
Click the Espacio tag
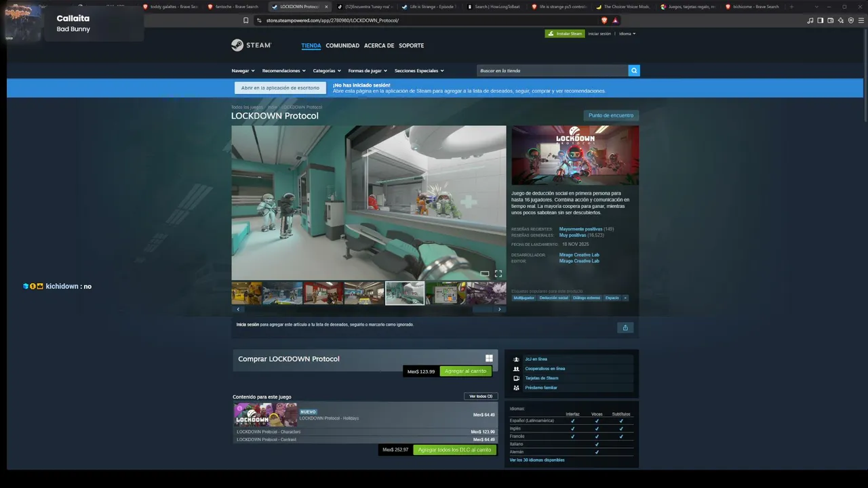coord(612,298)
